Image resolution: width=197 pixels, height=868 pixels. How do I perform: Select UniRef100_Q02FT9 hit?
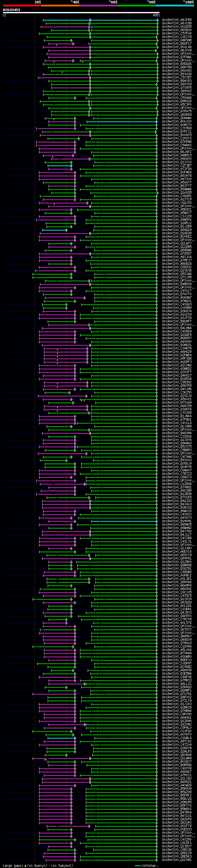click(x=177, y=826)
